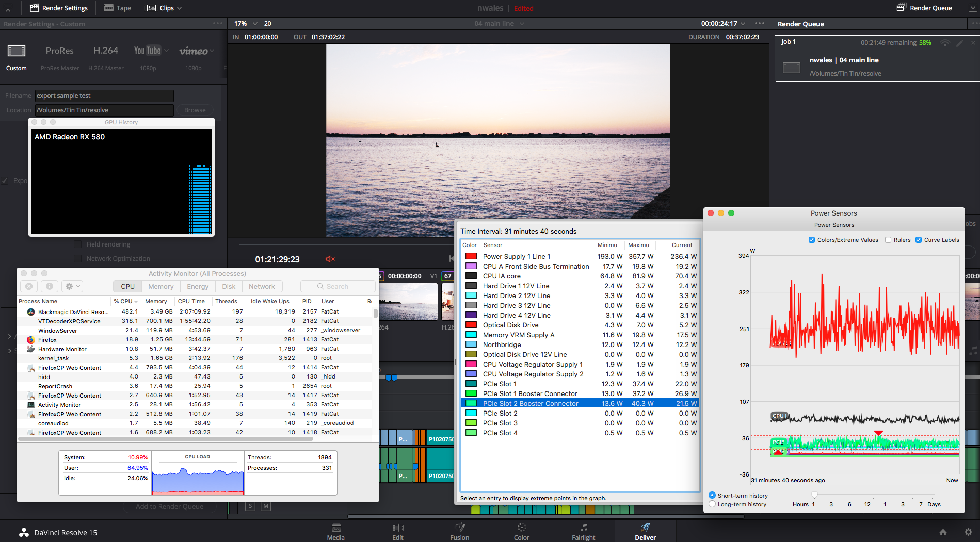Click the CPU IA core black color swatch
The height and width of the screenshot is (542, 980).
[471, 276]
